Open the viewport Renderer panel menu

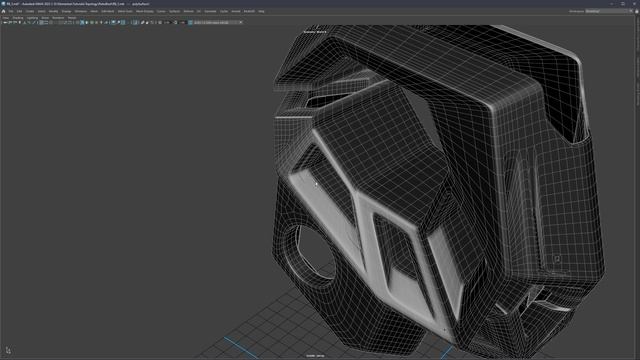(x=58, y=18)
